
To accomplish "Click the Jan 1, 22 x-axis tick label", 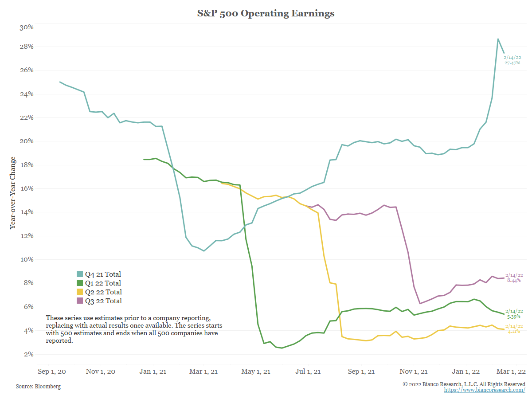I will coord(466,372).
